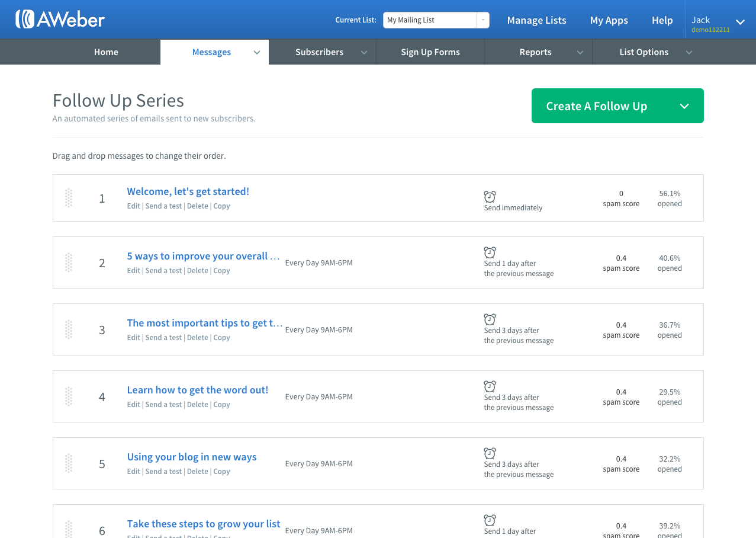Screen dimensions: 756x538
Task: Click the drag handle for message 5
Action: coord(69,463)
